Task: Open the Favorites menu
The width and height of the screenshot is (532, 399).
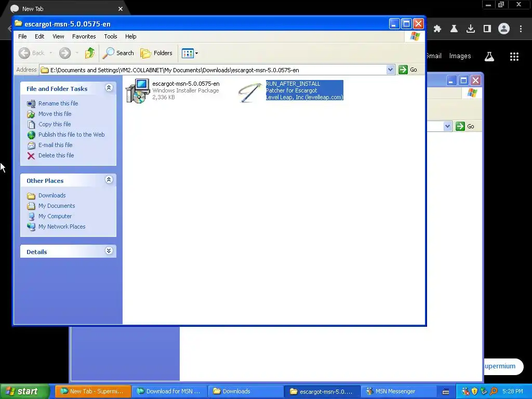Action: [x=84, y=36]
